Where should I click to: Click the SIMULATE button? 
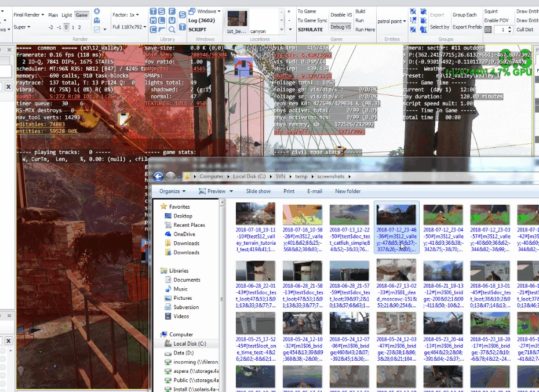coord(310,30)
